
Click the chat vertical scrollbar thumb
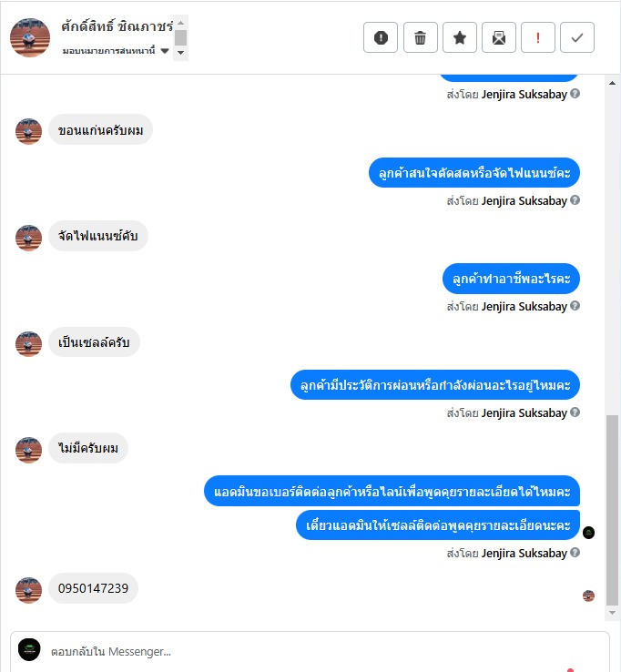[x=612, y=510]
